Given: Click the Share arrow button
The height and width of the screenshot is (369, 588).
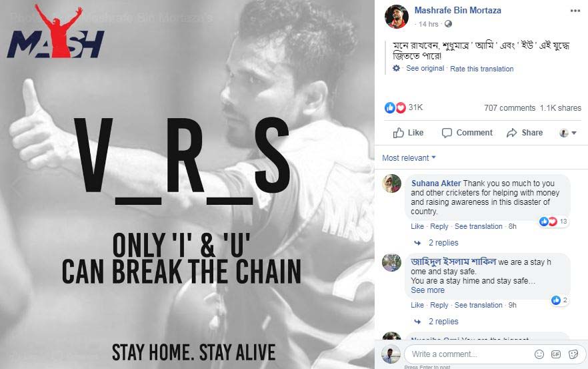Looking at the screenshot, I should [x=524, y=133].
